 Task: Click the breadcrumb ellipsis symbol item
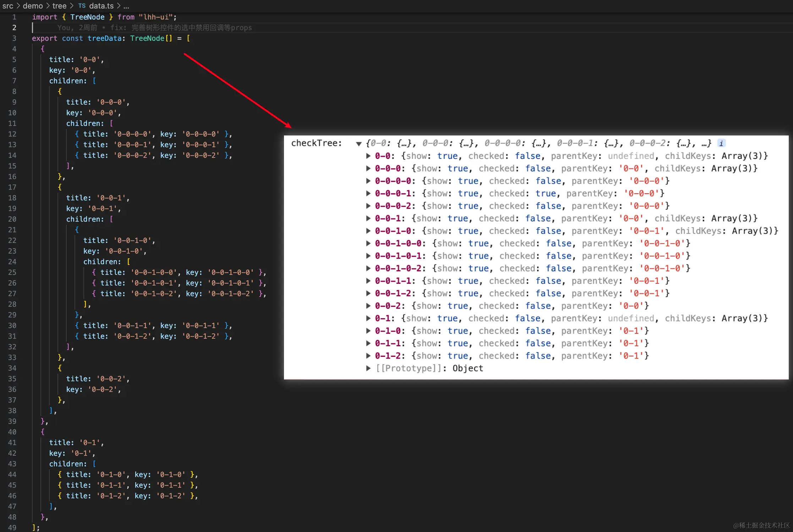point(126,6)
